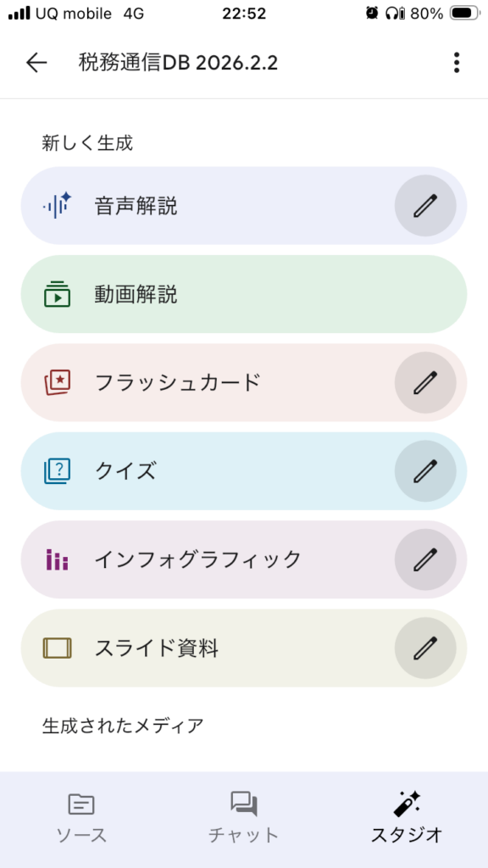Viewport: 488px width, 868px height.
Task: Tap the battery indicator in the status bar
Action: (x=463, y=13)
